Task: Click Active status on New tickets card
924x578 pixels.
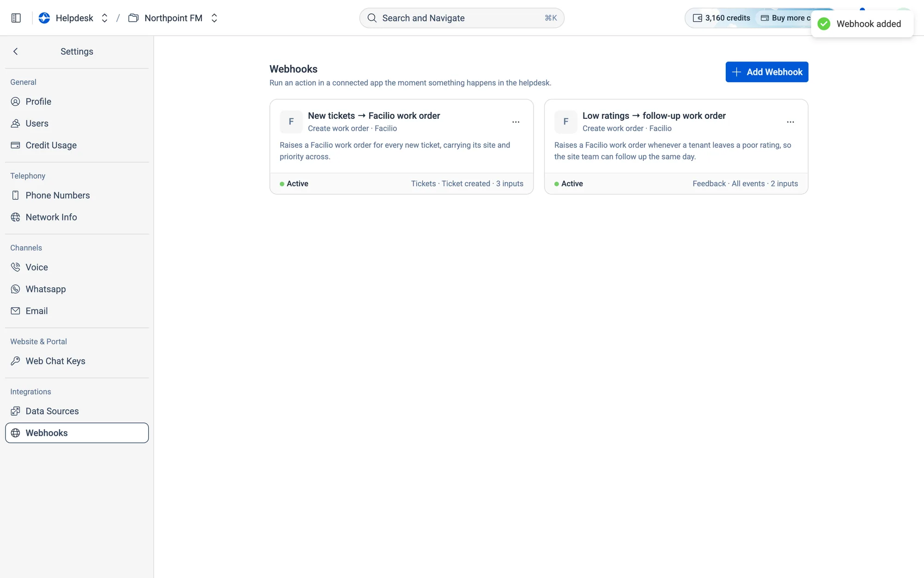Action: (x=294, y=184)
